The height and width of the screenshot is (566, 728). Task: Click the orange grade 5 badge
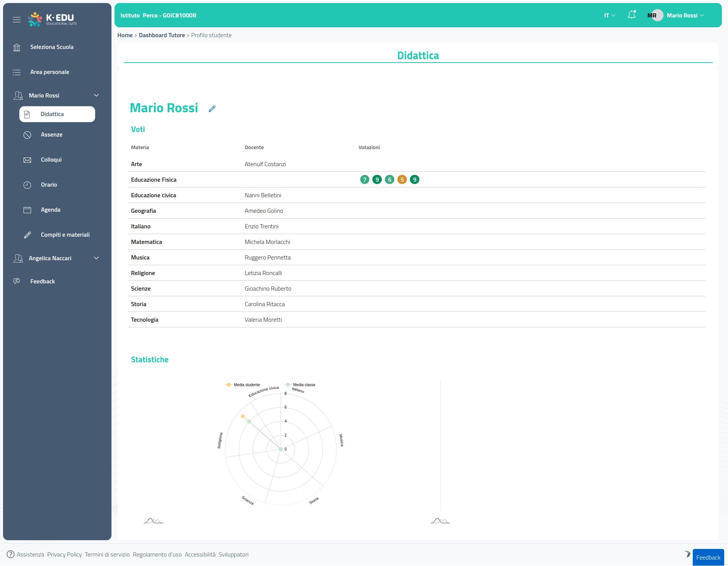click(402, 180)
